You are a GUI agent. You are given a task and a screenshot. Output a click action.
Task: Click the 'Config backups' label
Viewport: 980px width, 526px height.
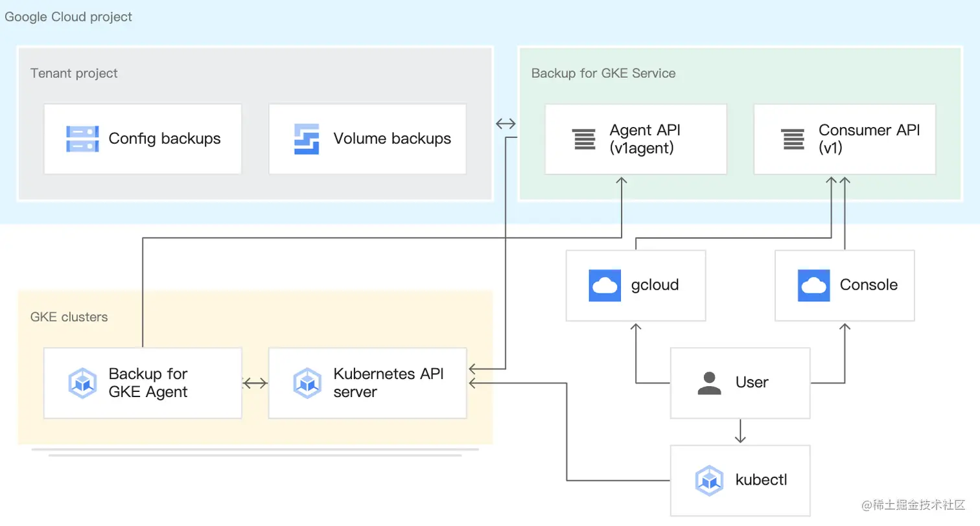click(x=165, y=139)
